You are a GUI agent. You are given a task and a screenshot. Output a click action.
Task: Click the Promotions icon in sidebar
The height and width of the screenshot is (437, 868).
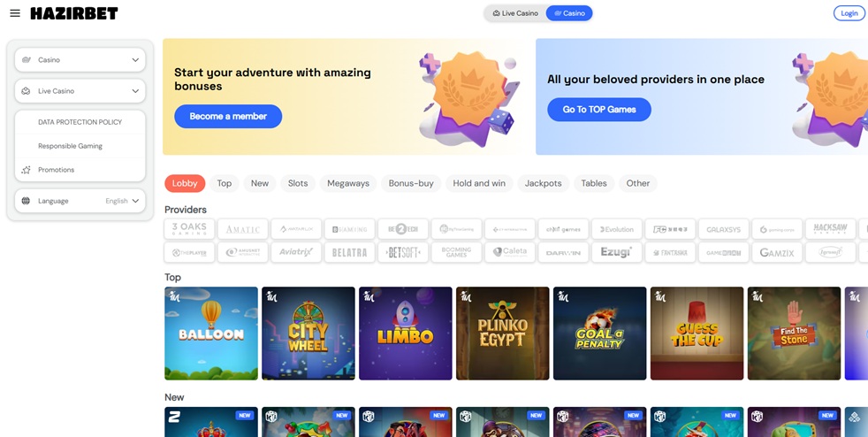[26, 170]
